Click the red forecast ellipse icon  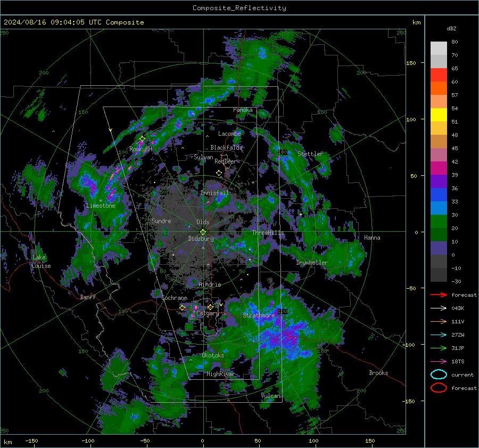[x=439, y=388]
